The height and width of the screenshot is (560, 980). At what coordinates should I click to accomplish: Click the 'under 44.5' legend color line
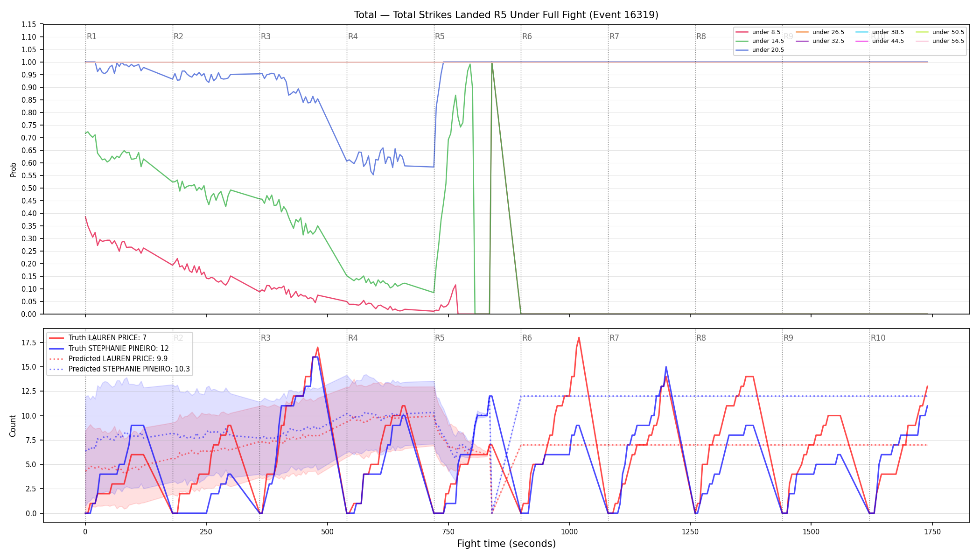point(862,41)
